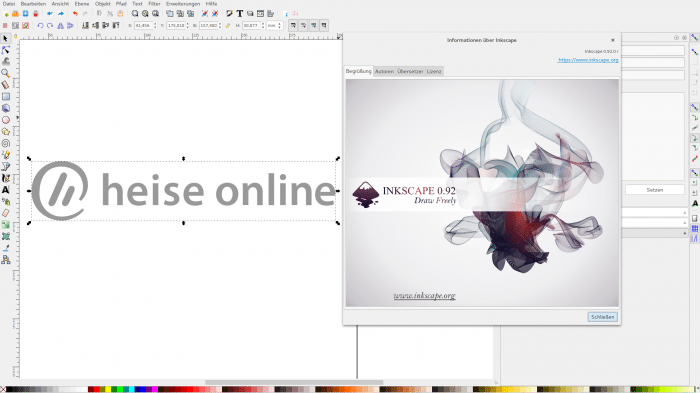
Task: Select the Calligraphy tool
Action: [x=6, y=178]
